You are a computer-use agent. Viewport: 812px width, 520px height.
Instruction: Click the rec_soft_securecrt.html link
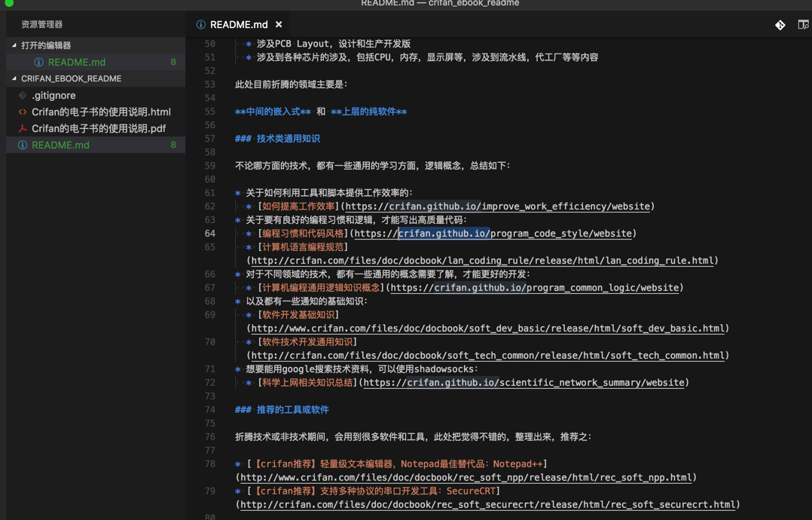[x=488, y=504]
